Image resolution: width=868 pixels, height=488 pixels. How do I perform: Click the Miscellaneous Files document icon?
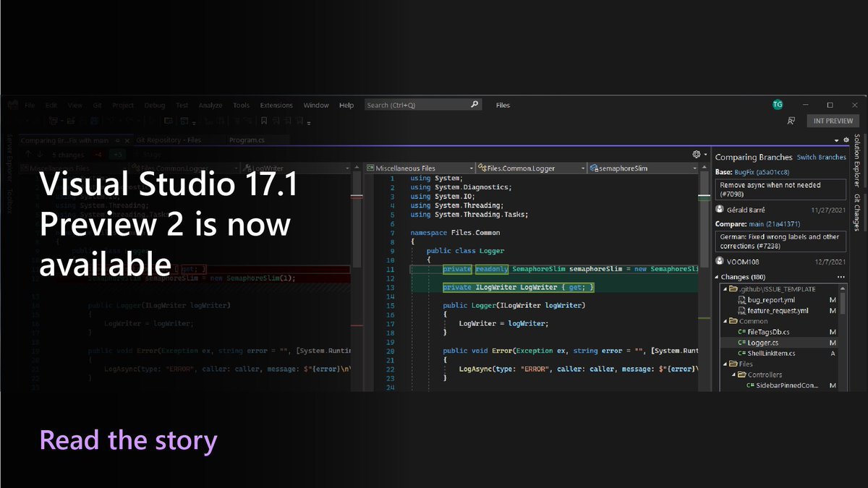pos(372,168)
